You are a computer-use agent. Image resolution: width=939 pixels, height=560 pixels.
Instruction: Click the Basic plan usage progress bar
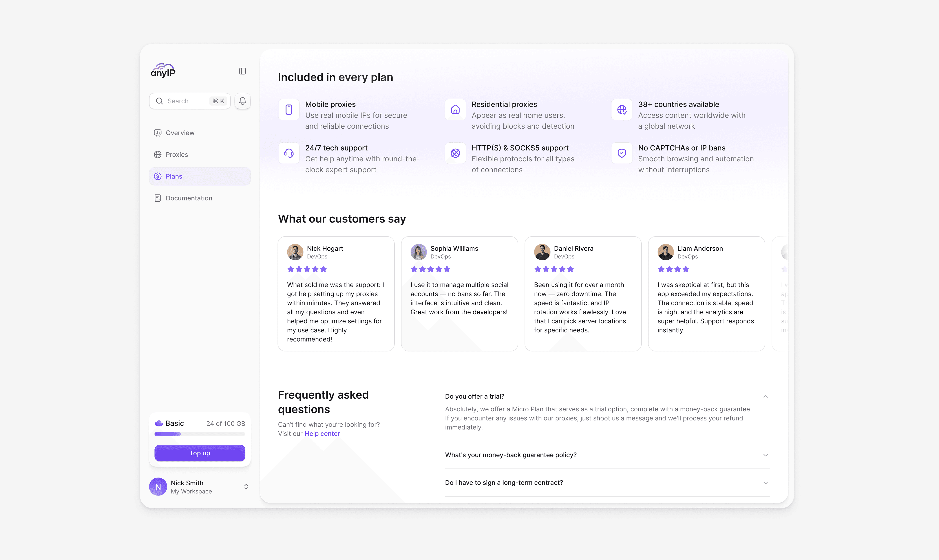tap(200, 434)
